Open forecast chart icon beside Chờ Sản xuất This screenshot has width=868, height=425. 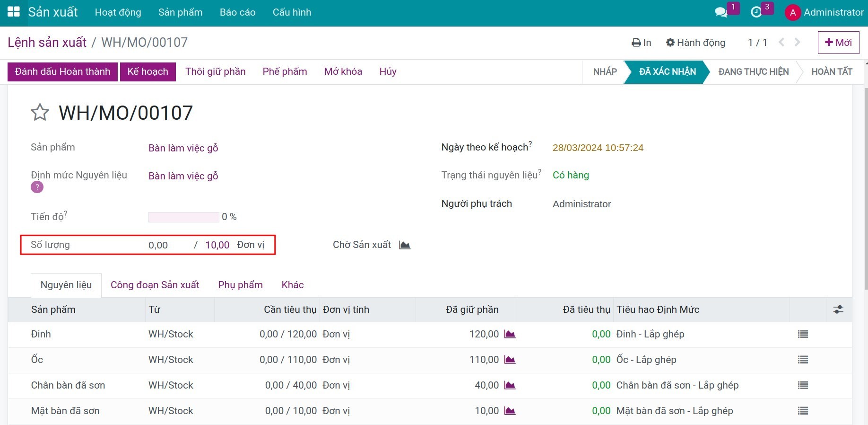click(x=405, y=245)
